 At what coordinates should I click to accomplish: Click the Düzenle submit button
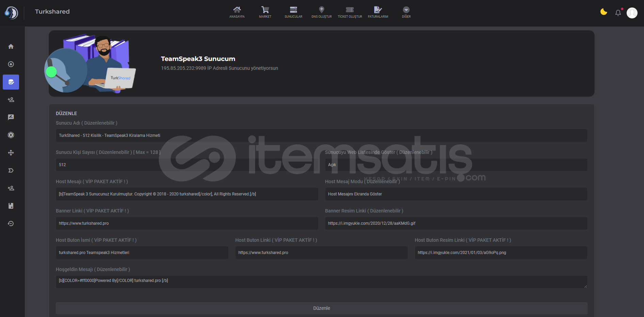(x=321, y=308)
